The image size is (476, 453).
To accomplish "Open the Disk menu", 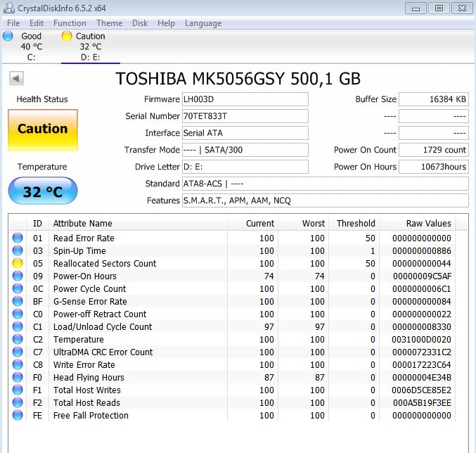I will coord(140,23).
